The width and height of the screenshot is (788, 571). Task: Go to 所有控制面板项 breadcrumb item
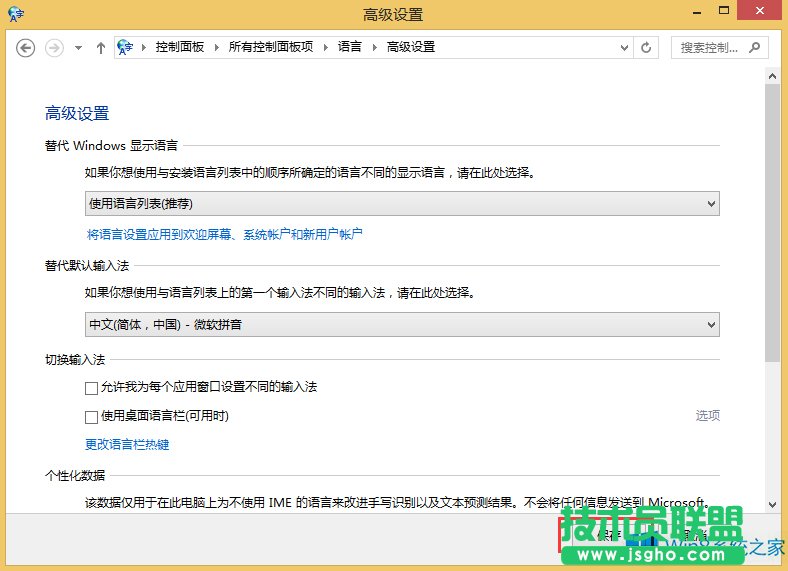click(270, 47)
